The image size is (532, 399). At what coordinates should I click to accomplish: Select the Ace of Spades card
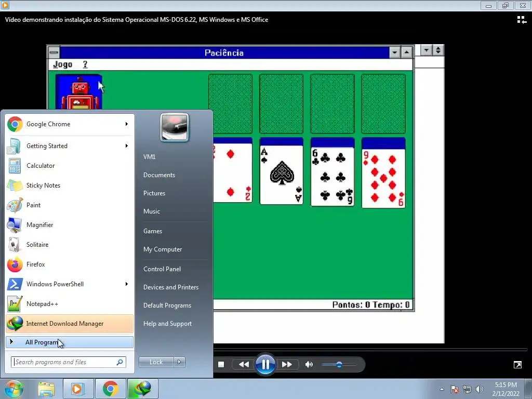tap(281, 175)
